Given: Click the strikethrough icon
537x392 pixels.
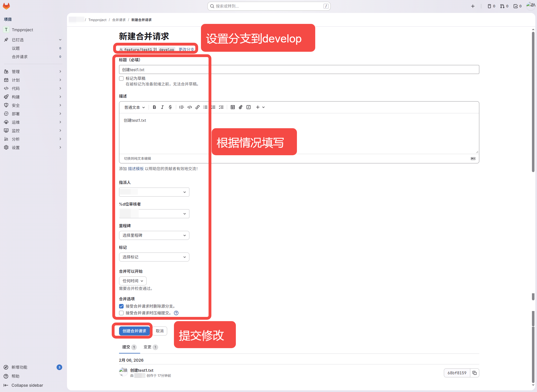Looking at the screenshot, I should [x=170, y=107].
